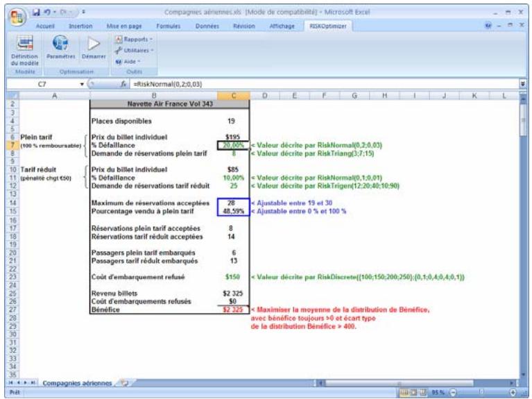Image resolution: width=532 pixels, height=399 pixels.
Task: Select the 10,00% Défaillance cell
Action: click(x=234, y=178)
